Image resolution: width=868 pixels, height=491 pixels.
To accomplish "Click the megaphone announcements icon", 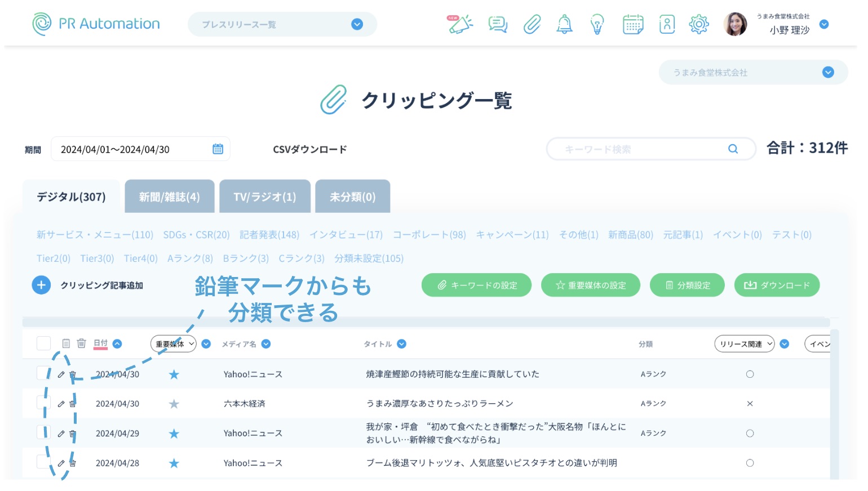I will click(460, 24).
